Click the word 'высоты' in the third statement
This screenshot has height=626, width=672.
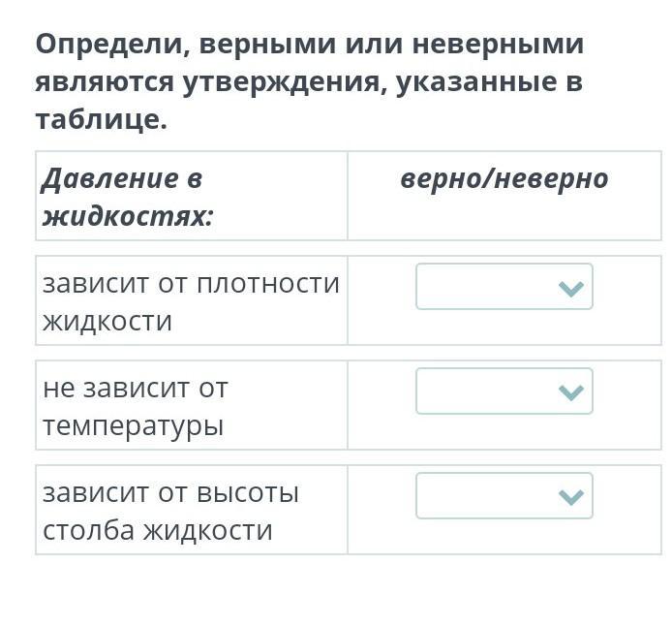[248, 493]
